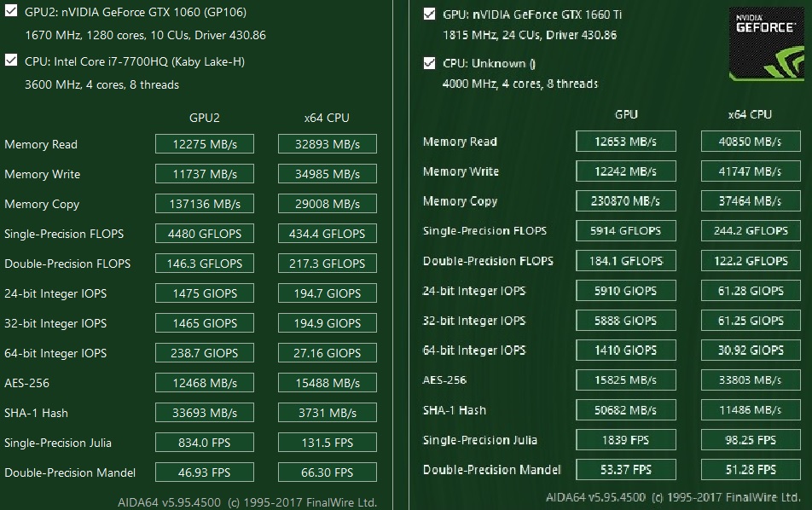Select the 5914 GFLOPS GPU result
The height and width of the screenshot is (510, 812).
click(626, 231)
